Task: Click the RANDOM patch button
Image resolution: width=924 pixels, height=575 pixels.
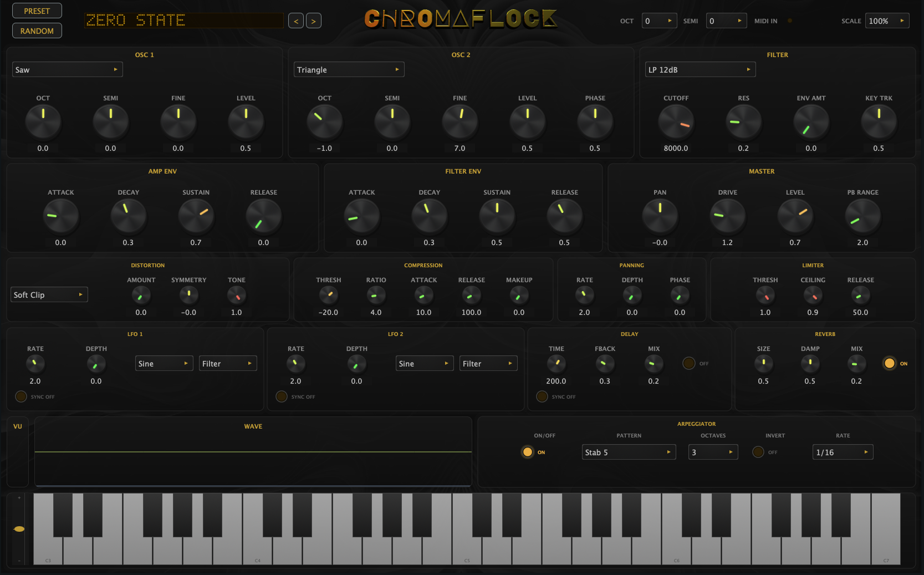Action: click(37, 31)
